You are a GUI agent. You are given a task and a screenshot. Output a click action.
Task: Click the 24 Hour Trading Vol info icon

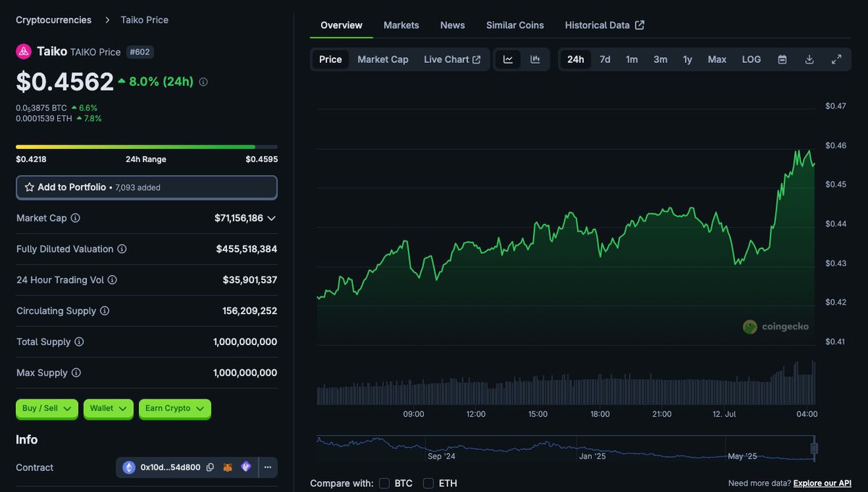point(112,280)
